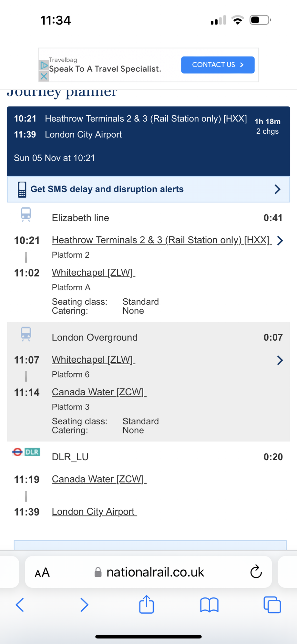The height and width of the screenshot is (644, 297).
Task: Tap the Safari back arrow
Action: point(20,605)
